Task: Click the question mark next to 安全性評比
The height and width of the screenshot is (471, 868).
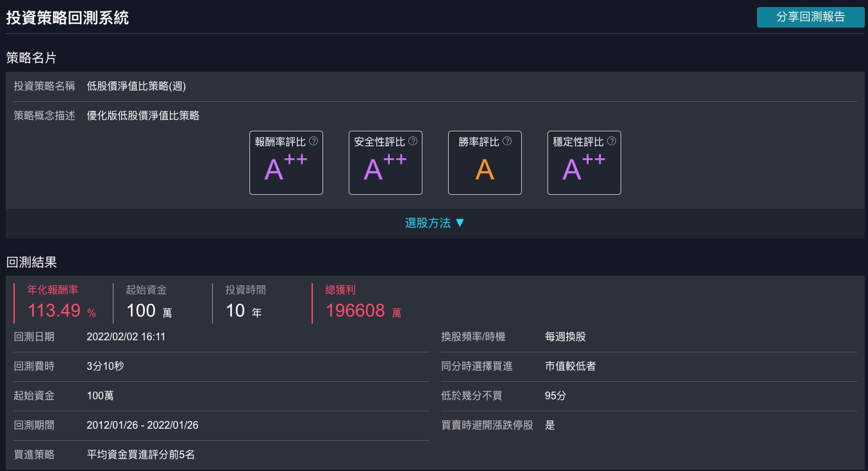Action: (413, 142)
